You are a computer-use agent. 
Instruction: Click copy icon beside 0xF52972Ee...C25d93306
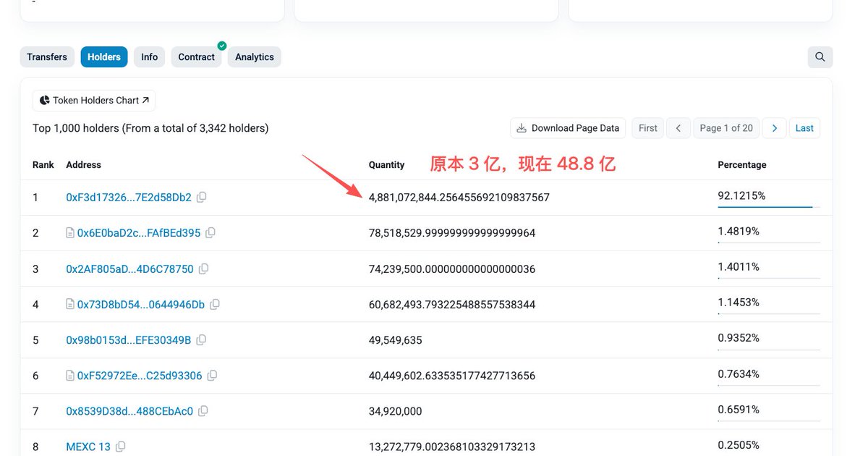click(213, 376)
